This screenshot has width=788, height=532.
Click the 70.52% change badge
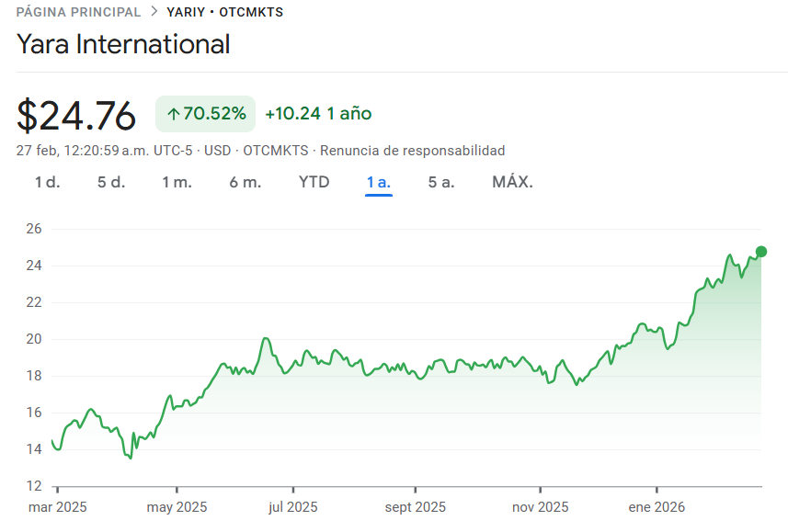[x=206, y=114]
